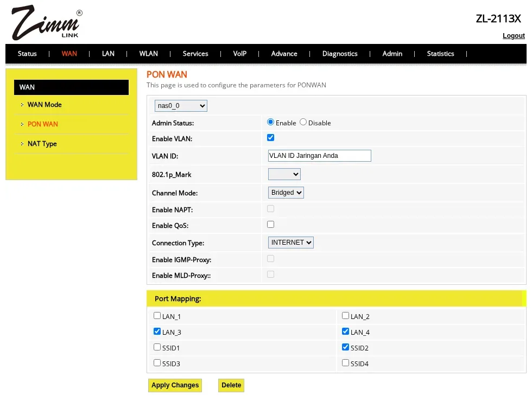Toggle the Enable VLAN checkbox
The image size is (532, 408).
[x=270, y=138]
